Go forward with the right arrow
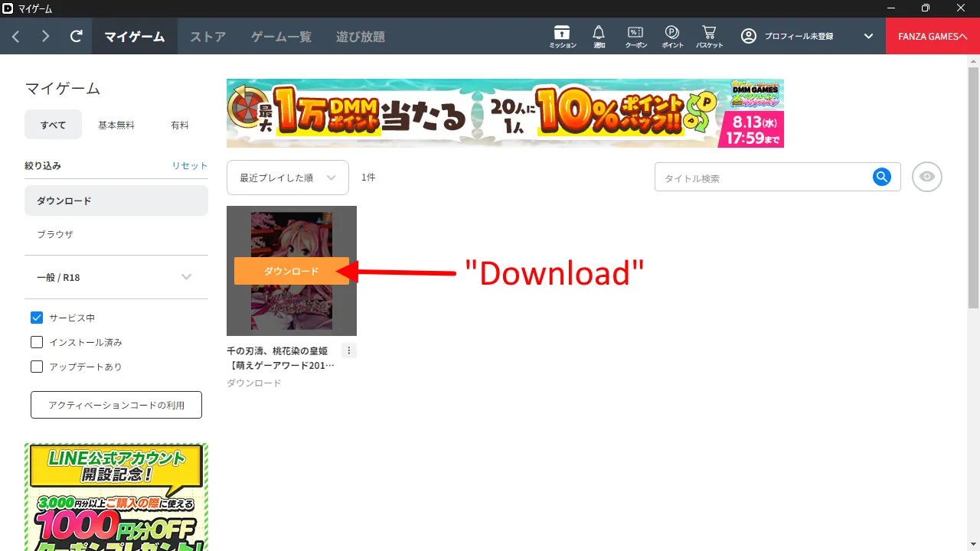 [45, 36]
